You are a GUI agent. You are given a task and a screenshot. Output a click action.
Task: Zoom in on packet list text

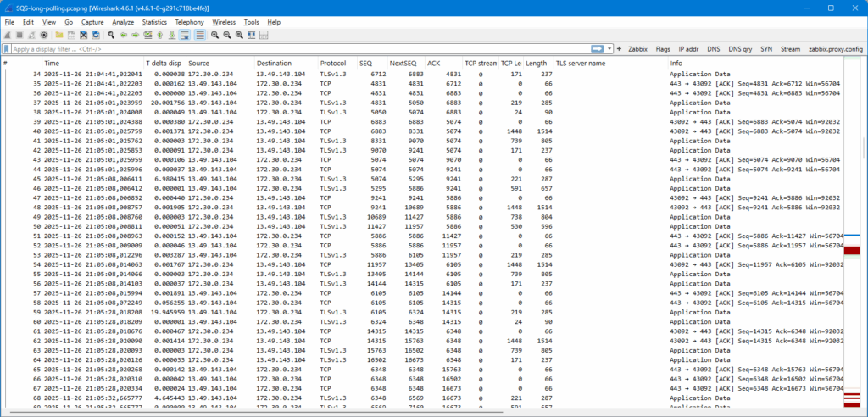tap(215, 36)
